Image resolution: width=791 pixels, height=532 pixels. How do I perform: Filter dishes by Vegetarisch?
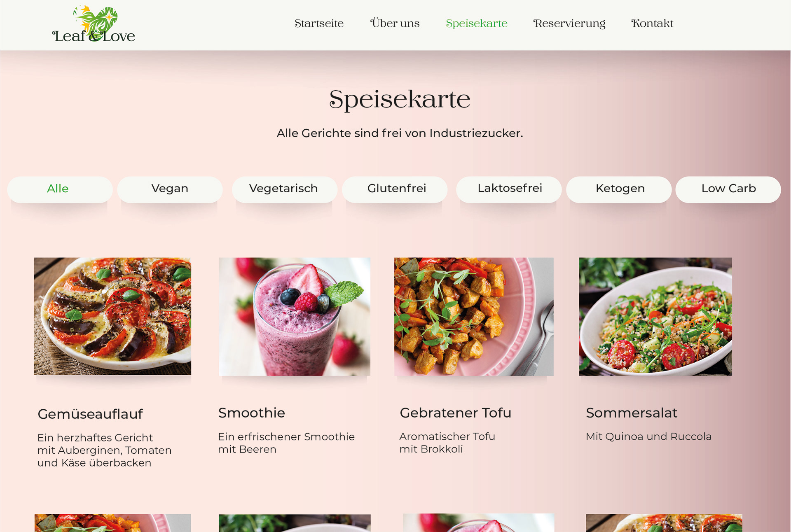coord(284,189)
